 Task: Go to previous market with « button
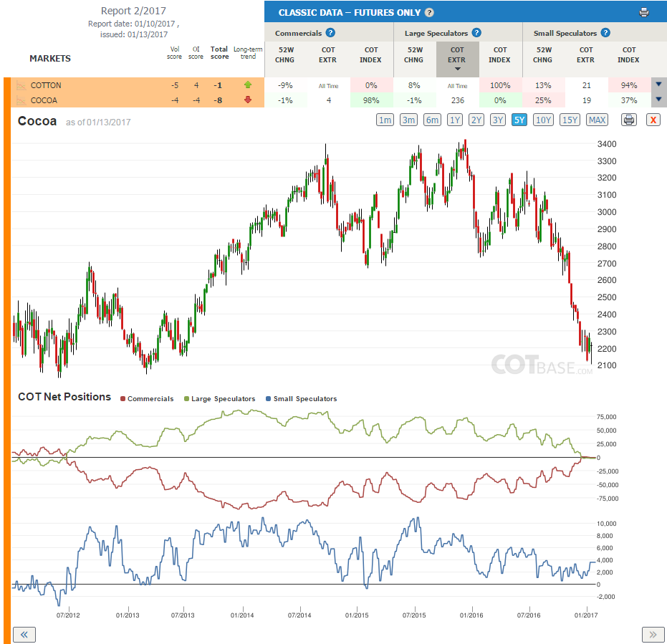coord(24,635)
